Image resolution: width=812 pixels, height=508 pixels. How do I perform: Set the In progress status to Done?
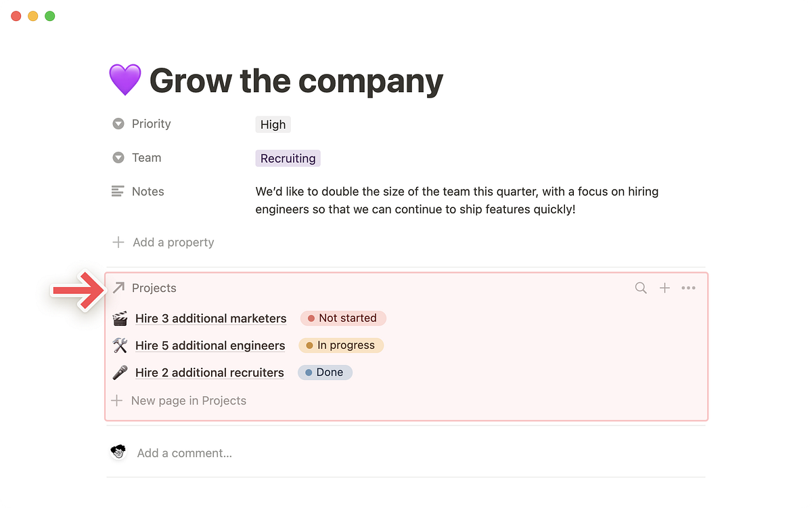coord(341,345)
